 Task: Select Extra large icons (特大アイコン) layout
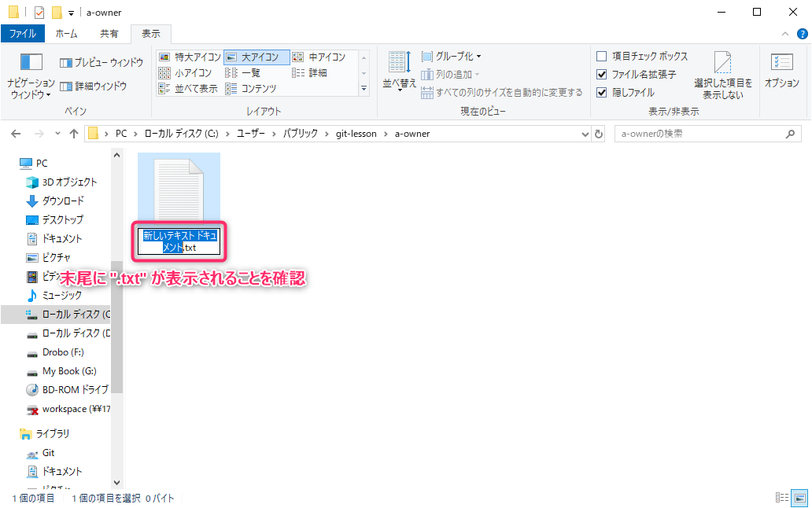(190, 57)
